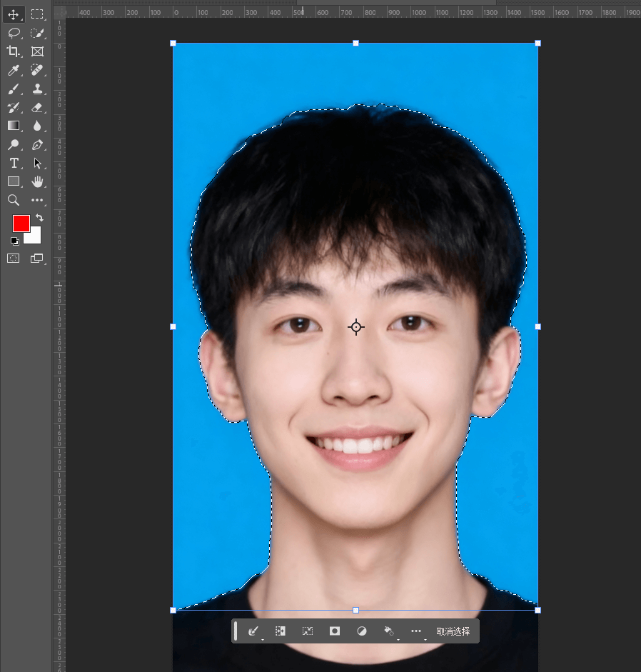Click the 取消选择 deselect button

(453, 631)
